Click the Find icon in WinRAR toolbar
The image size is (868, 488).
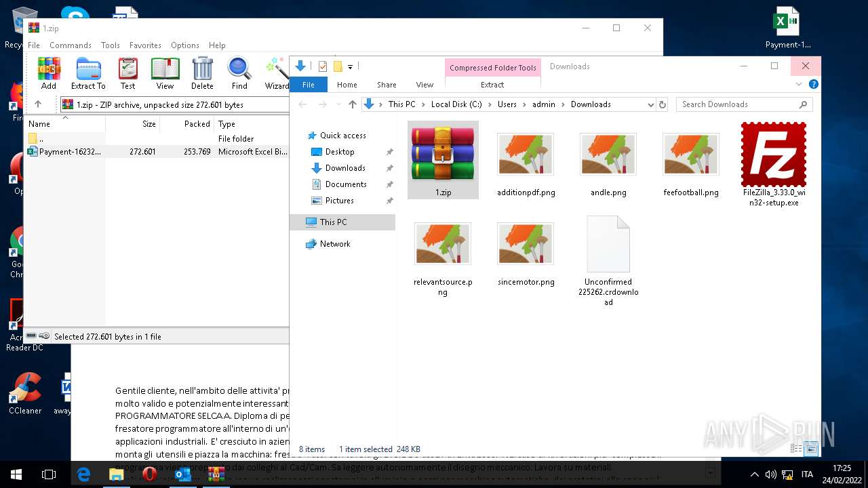[x=239, y=73]
